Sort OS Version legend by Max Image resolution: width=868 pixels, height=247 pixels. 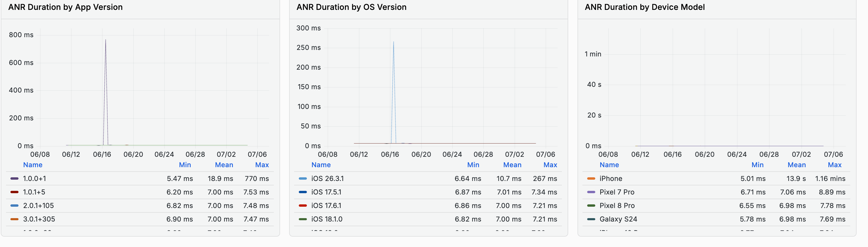[x=550, y=165]
